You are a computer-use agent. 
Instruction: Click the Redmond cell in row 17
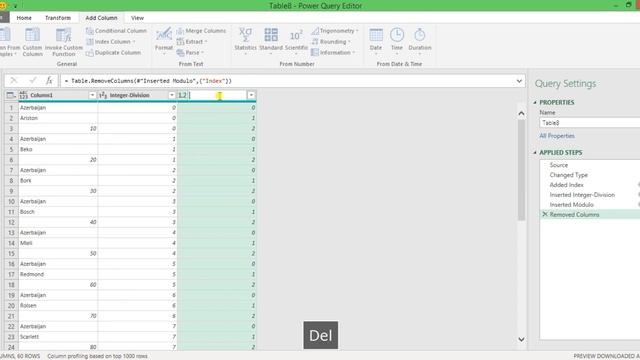[58, 274]
